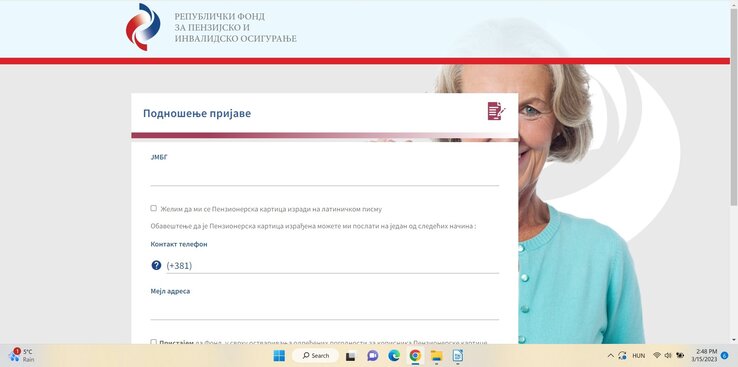This screenshot has height=367, width=738.
Task: Switch the HUN keyboard language indicator
Action: click(639, 356)
